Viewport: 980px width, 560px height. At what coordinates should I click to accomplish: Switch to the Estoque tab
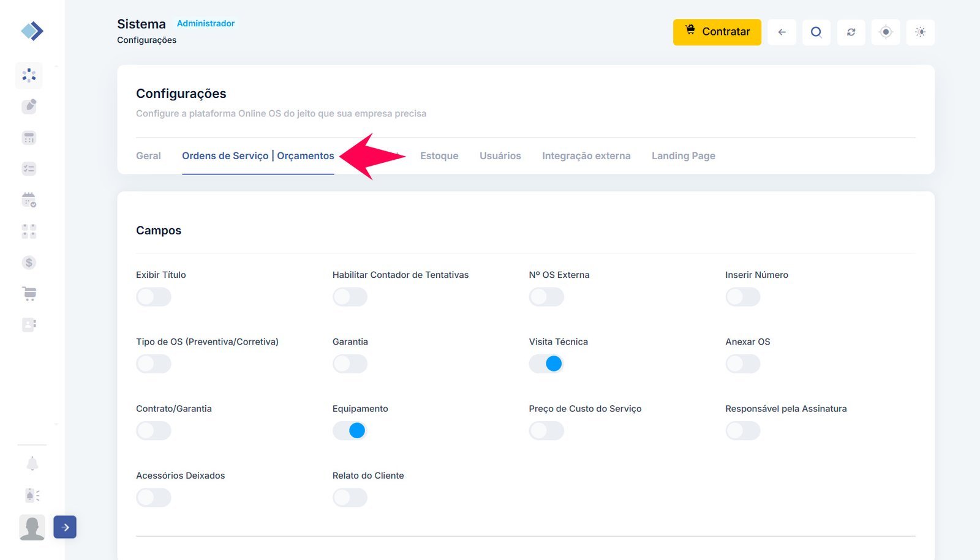click(439, 156)
